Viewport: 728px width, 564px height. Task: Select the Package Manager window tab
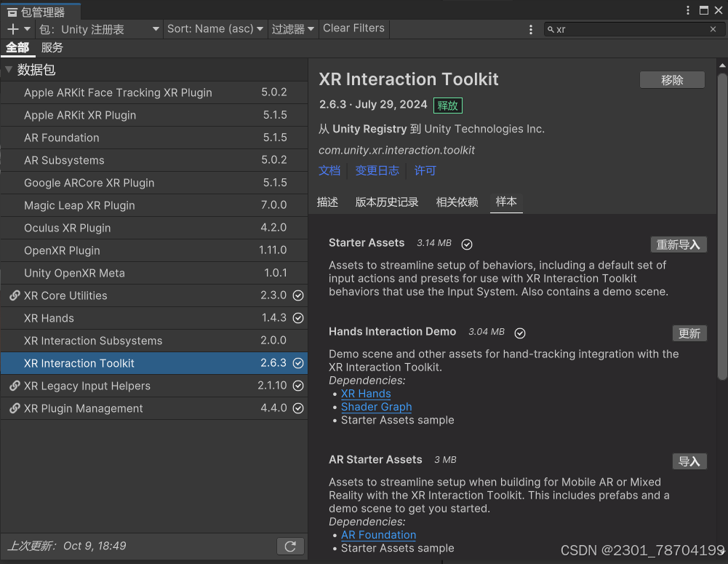point(41,12)
